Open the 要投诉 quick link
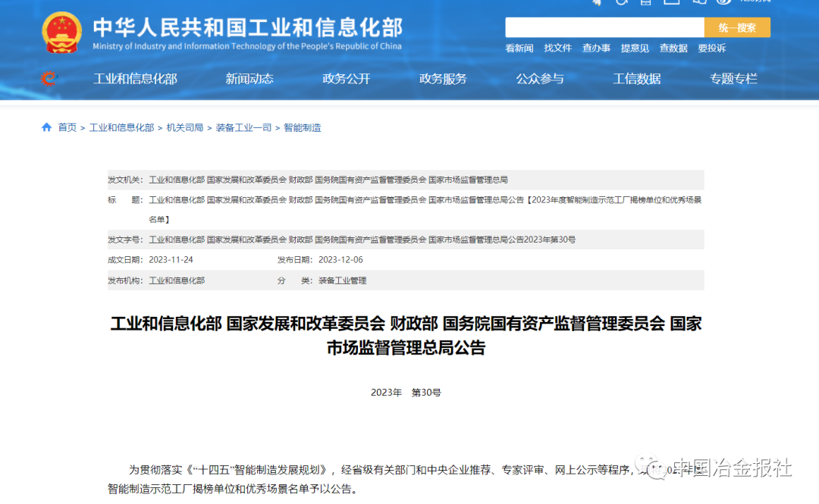The image size is (819, 504). (x=711, y=48)
